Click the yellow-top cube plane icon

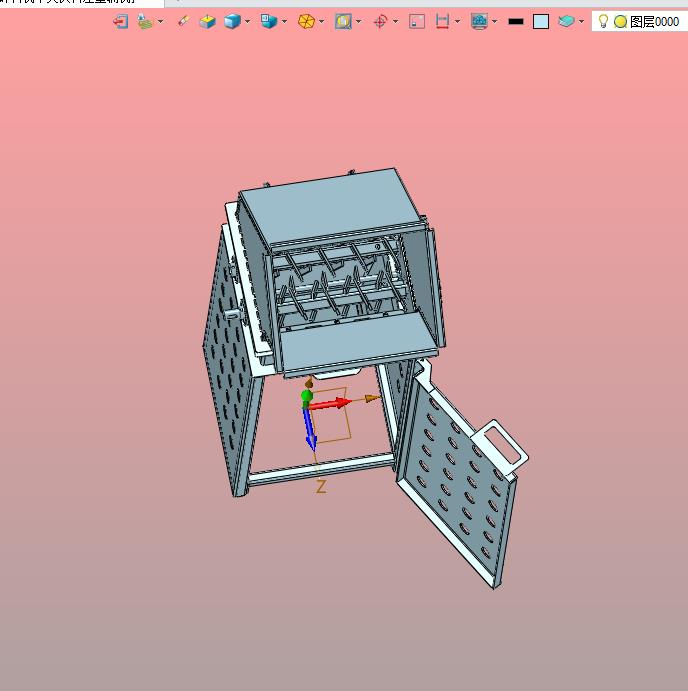click(x=207, y=21)
